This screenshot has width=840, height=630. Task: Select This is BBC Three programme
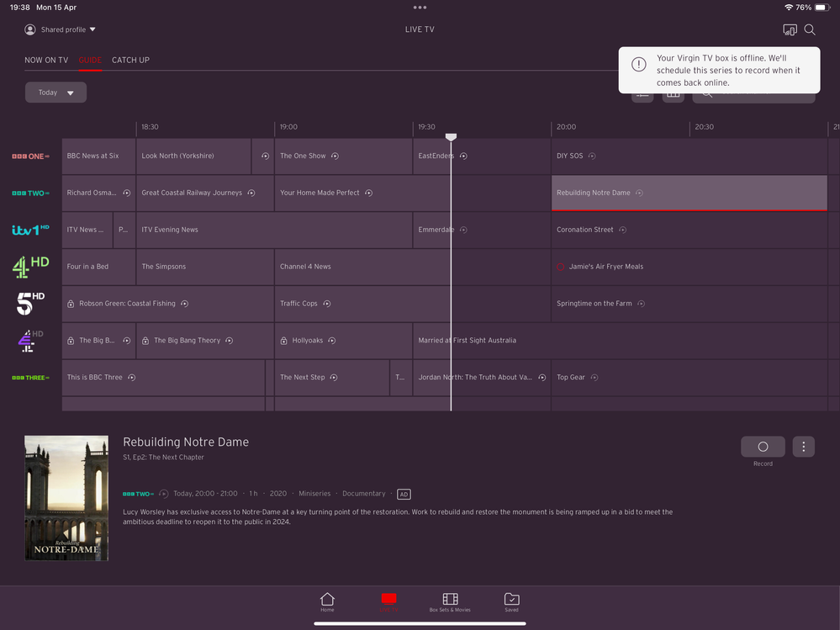pyautogui.click(x=163, y=378)
